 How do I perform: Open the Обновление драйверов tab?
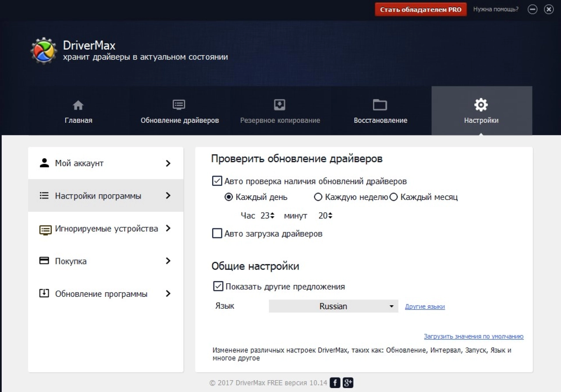point(180,110)
